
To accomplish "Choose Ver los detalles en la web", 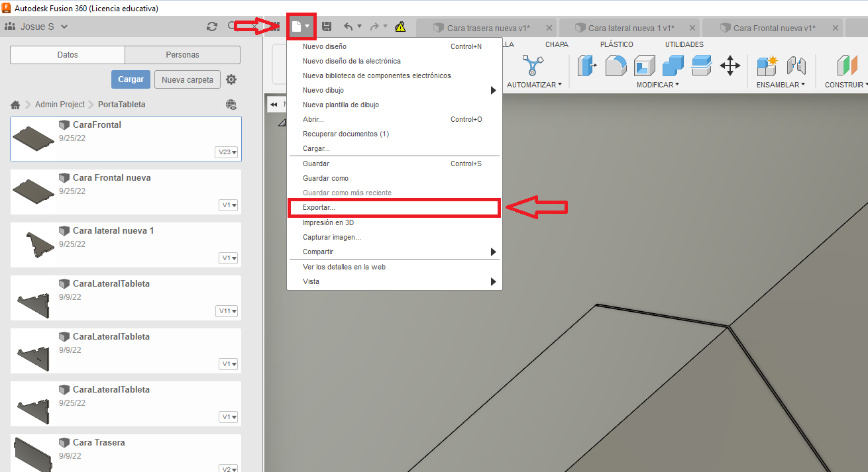I will pyautogui.click(x=394, y=267).
